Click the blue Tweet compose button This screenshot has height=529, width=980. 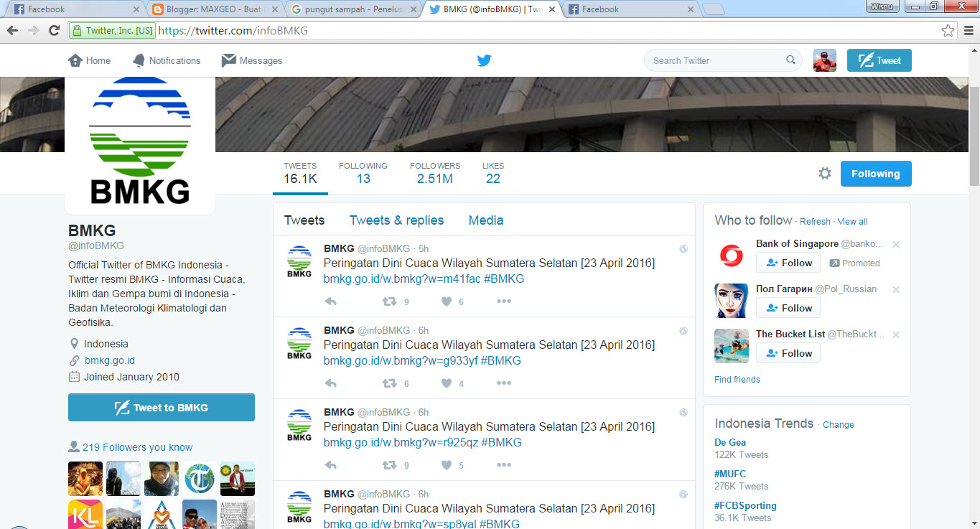pos(879,60)
